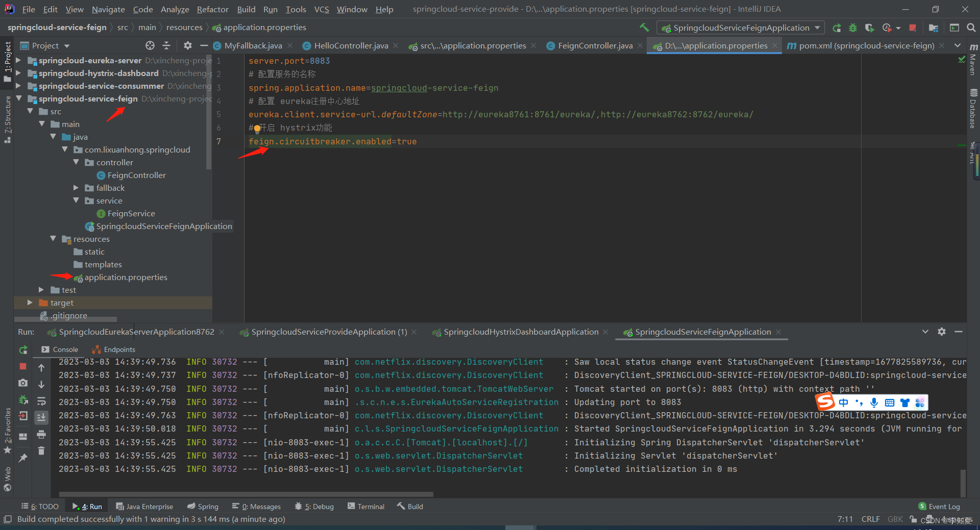Stop the running application in top toolbar

(913, 28)
